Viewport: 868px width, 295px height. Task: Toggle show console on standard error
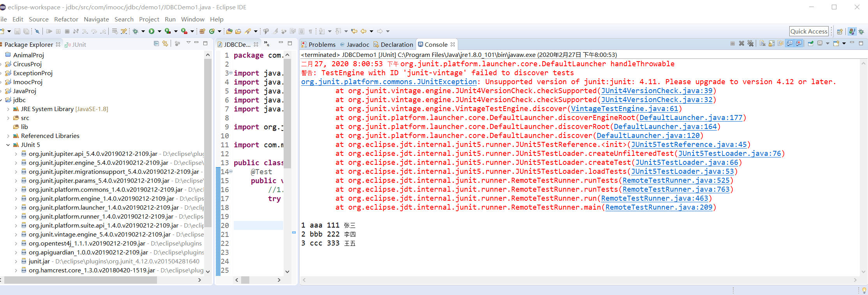[x=799, y=43]
